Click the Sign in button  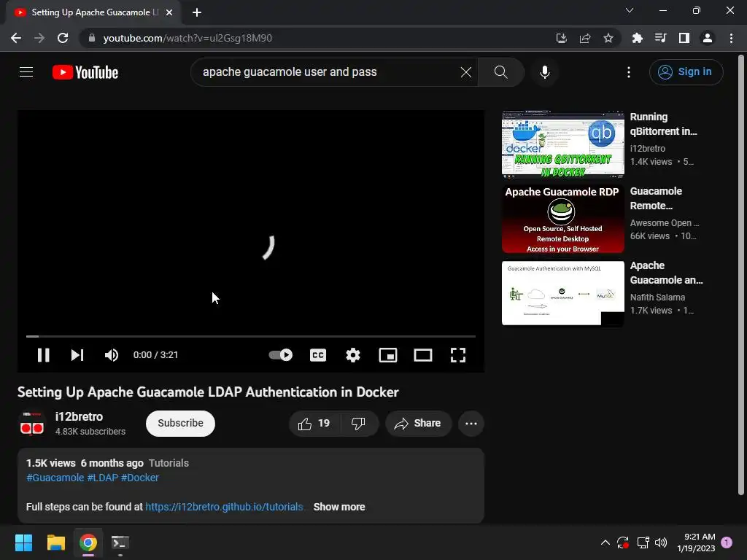[686, 72]
